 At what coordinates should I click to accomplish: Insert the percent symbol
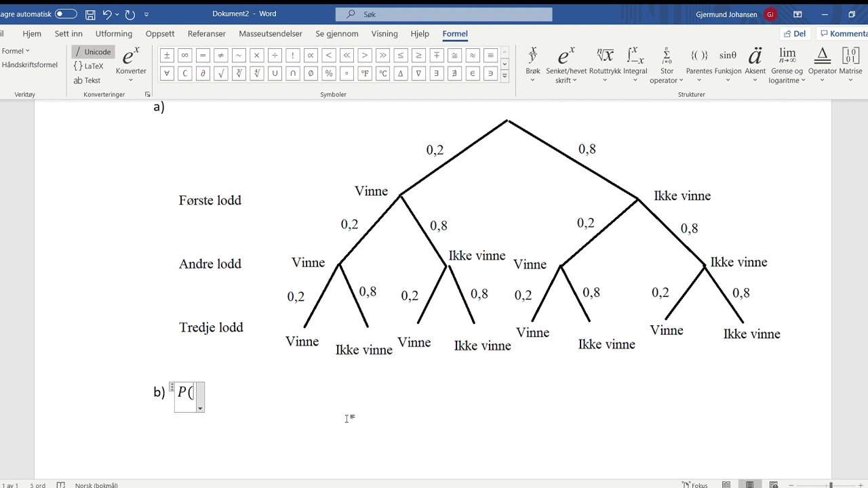329,73
